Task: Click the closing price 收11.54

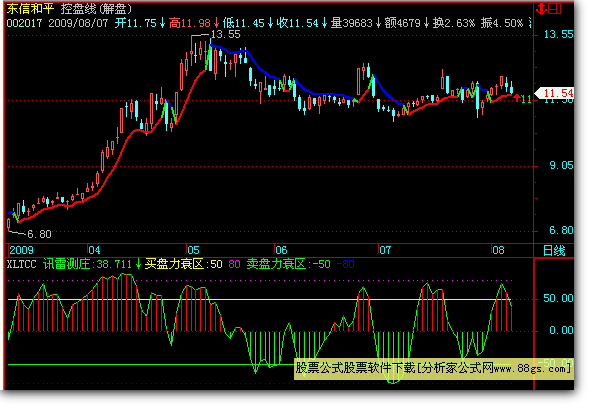Action: click(x=298, y=23)
